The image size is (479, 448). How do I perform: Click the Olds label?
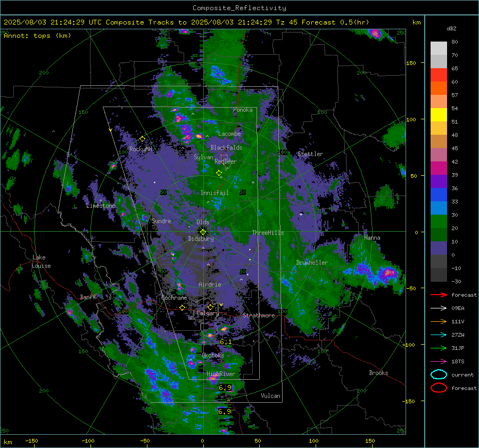point(203,222)
